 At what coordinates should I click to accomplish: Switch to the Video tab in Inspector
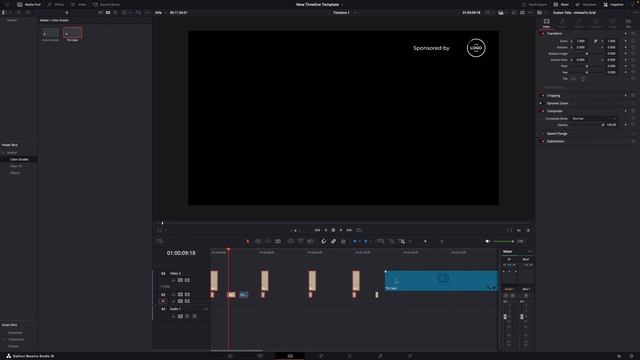coord(546,23)
